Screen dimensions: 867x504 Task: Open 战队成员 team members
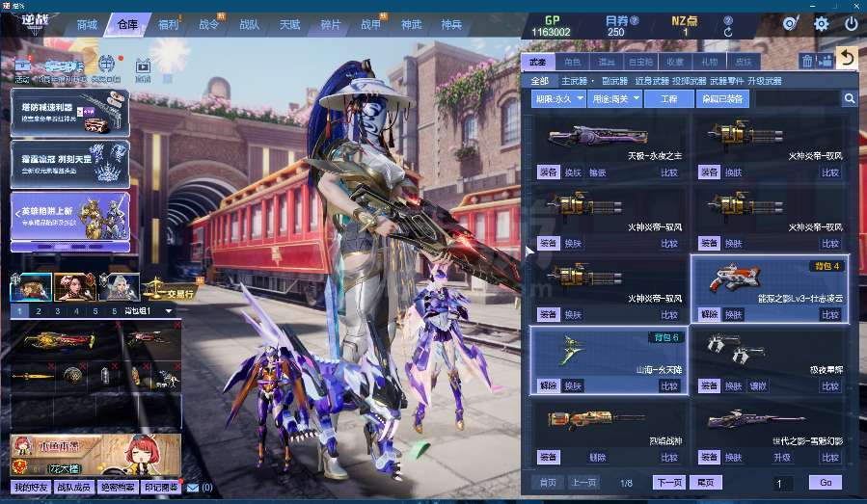74,488
